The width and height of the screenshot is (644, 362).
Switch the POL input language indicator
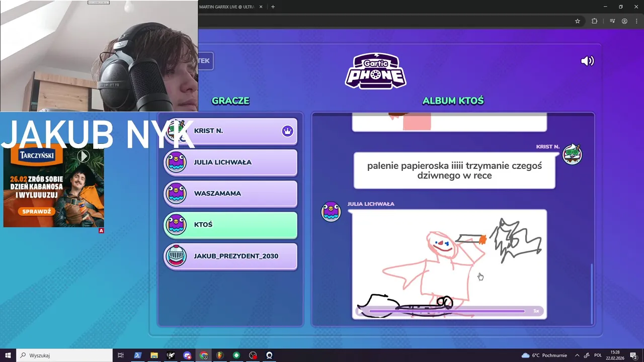click(598, 355)
